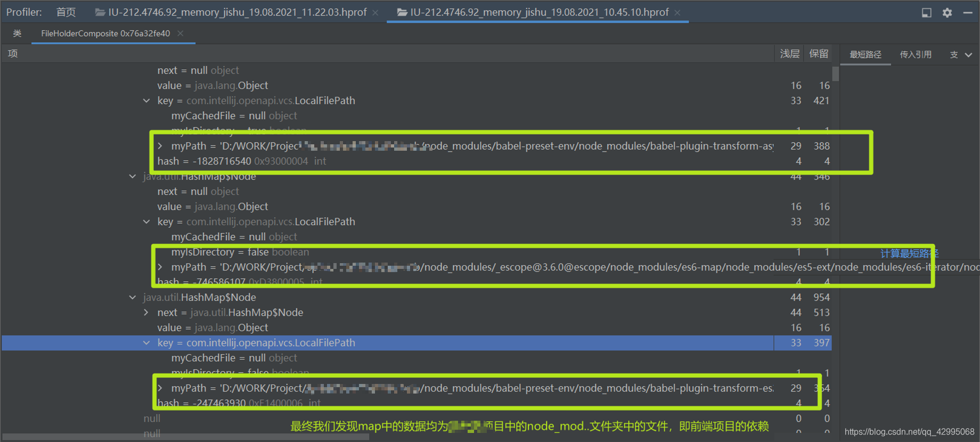
Task: Collapse the highlighted key LocalFilePath row
Action: [146, 343]
